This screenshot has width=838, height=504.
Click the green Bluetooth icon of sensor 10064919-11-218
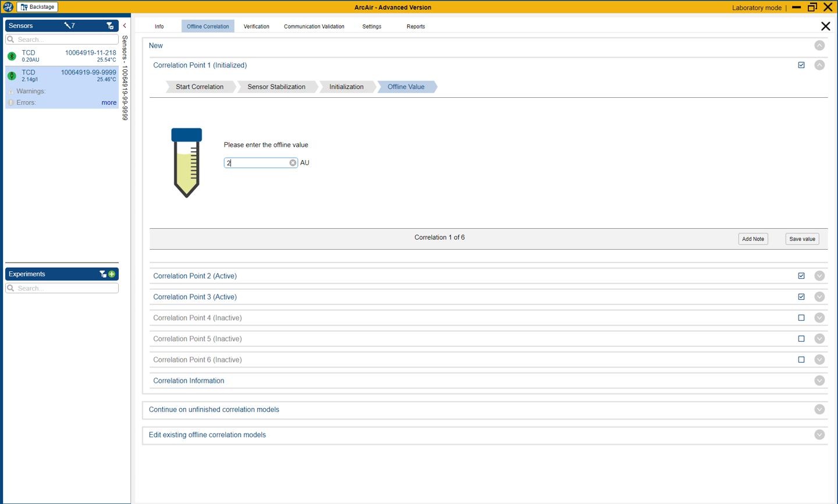point(12,56)
